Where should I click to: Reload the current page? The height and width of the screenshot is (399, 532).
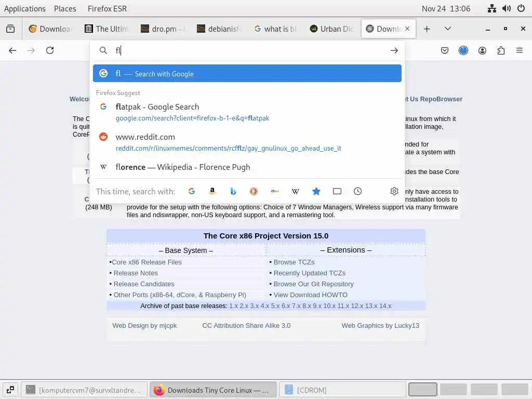pyautogui.click(x=50, y=50)
